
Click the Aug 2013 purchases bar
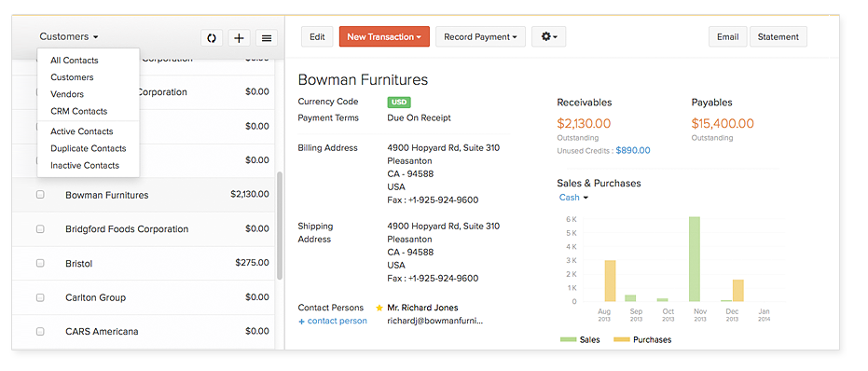click(x=610, y=281)
